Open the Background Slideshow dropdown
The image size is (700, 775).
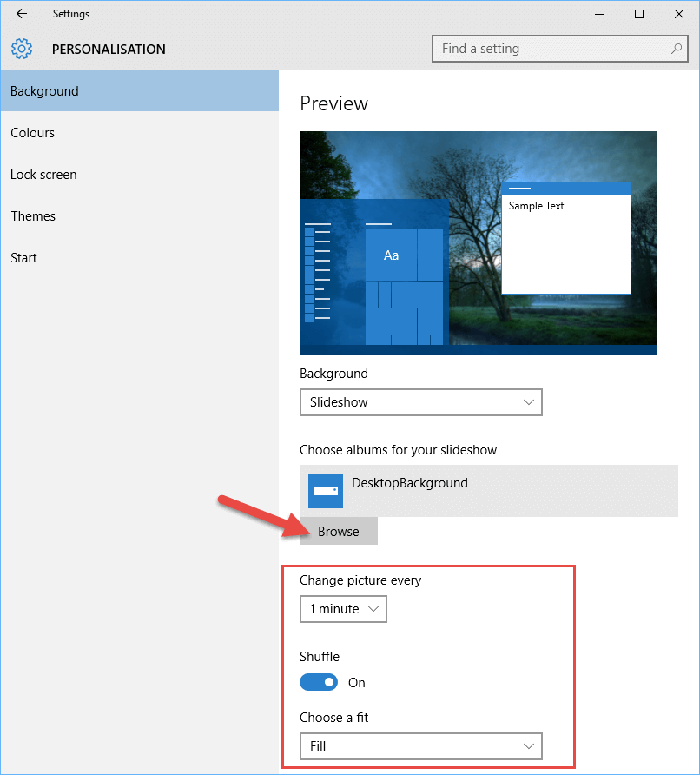(421, 402)
